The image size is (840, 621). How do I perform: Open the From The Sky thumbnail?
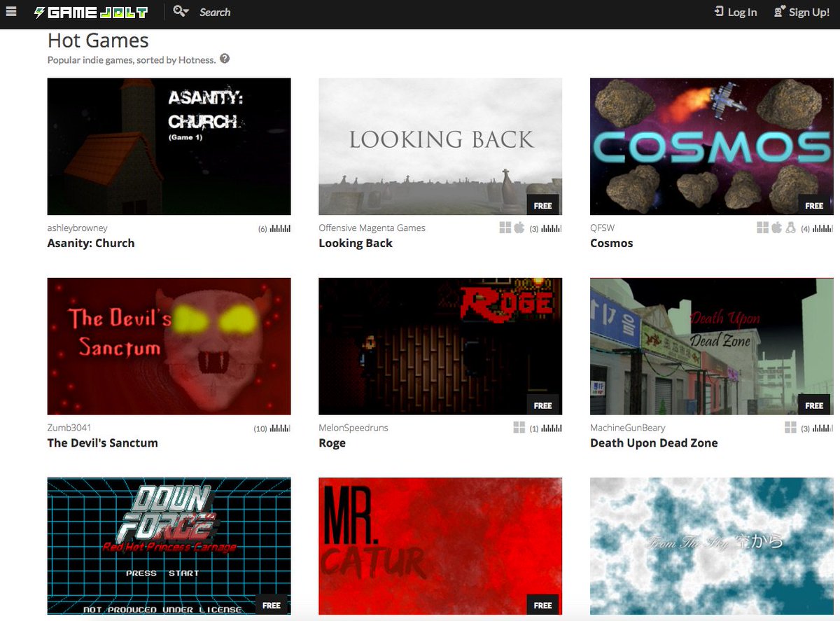coord(712,546)
